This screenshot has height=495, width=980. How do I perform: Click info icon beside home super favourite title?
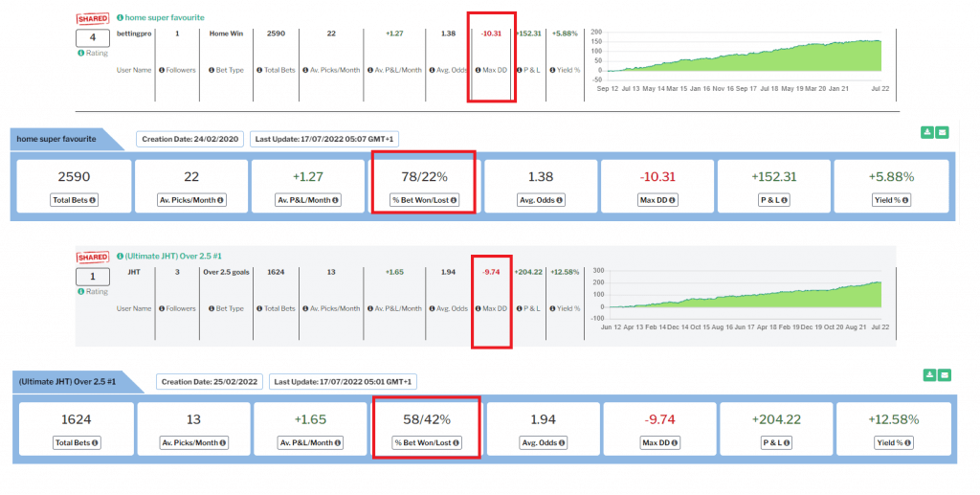click(120, 17)
